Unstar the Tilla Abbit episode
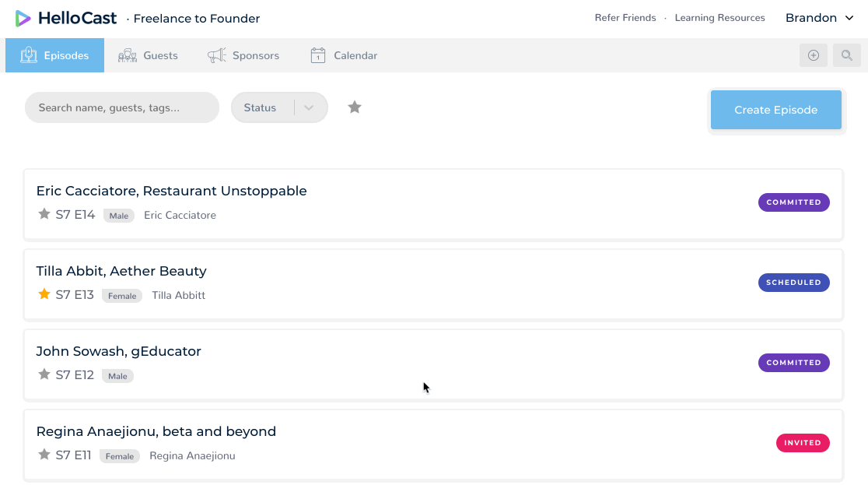The image size is (868, 485). point(44,294)
